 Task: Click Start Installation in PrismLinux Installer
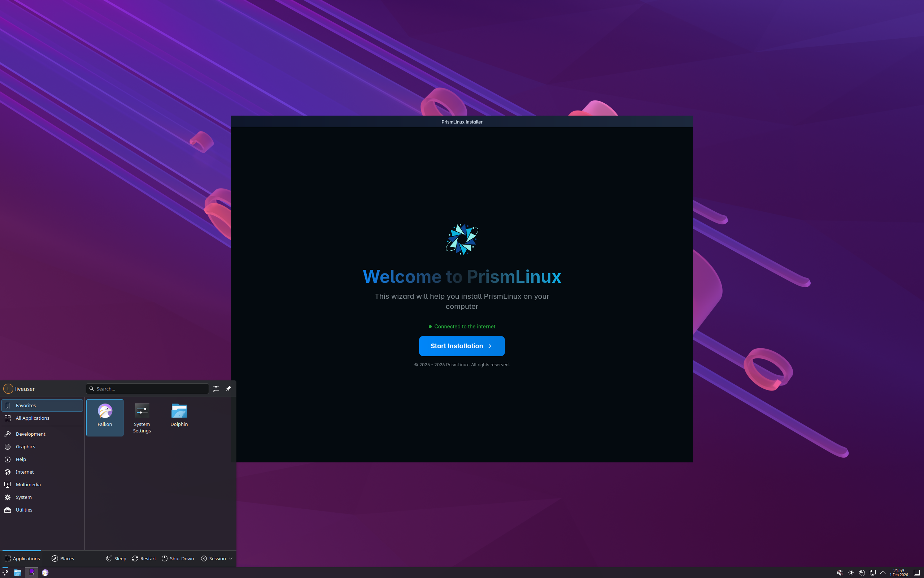coord(462,346)
